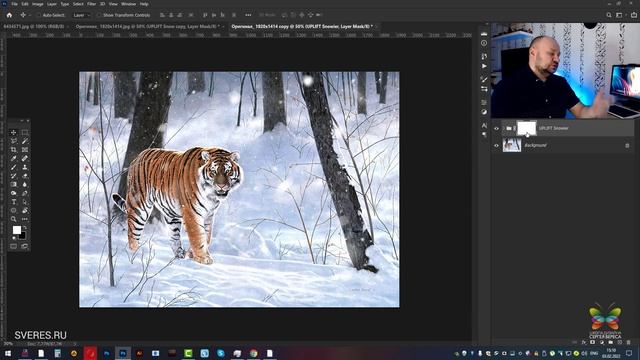The height and width of the screenshot is (360, 640).
Task: Open the workspace switcher dropdown
Action: [x=620, y=15]
